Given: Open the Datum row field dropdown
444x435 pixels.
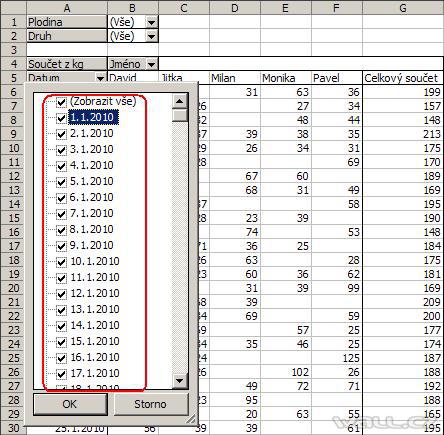Looking at the screenshot, I should 100,78.
